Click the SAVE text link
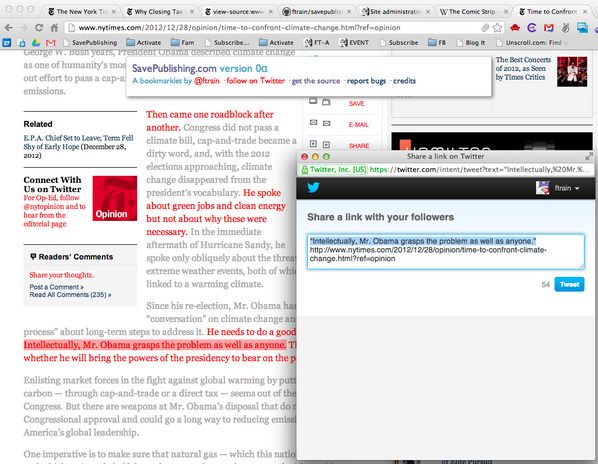The width and height of the screenshot is (598, 464). pyautogui.click(x=357, y=103)
